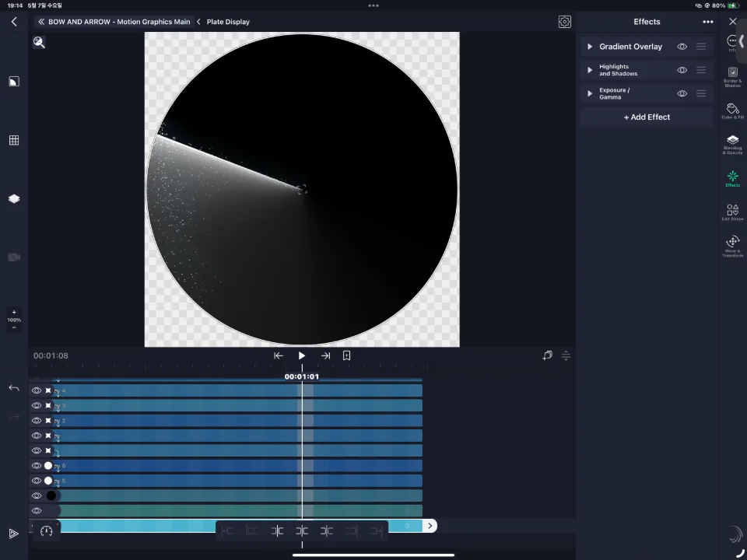Hide the Gradient Overlay effect
Image resolution: width=747 pixels, height=560 pixels.
pos(682,47)
